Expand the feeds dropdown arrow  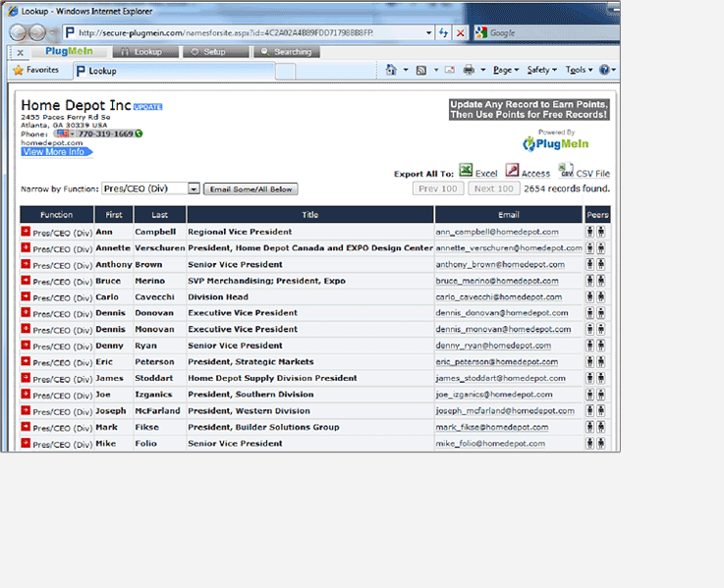(x=435, y=70)
